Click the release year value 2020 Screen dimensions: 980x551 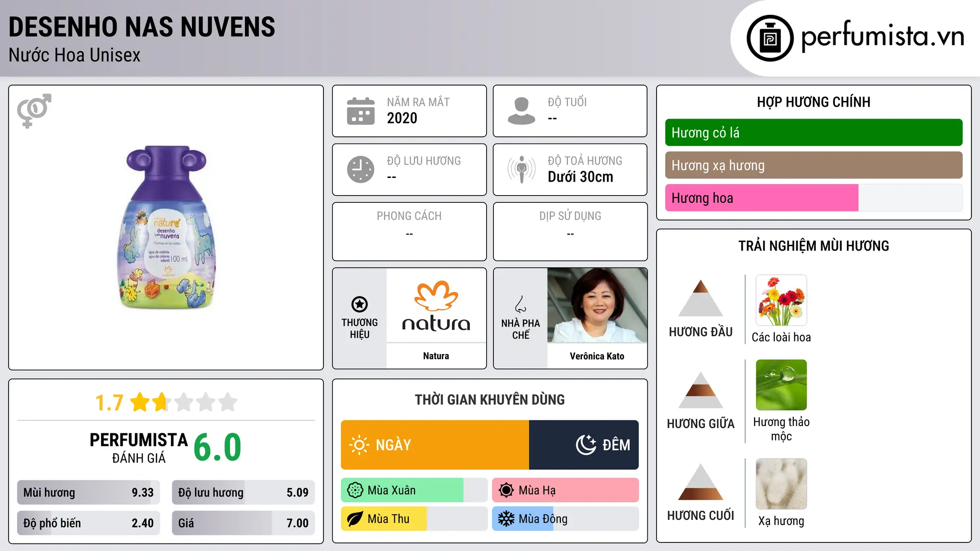(x=402, y=118)
